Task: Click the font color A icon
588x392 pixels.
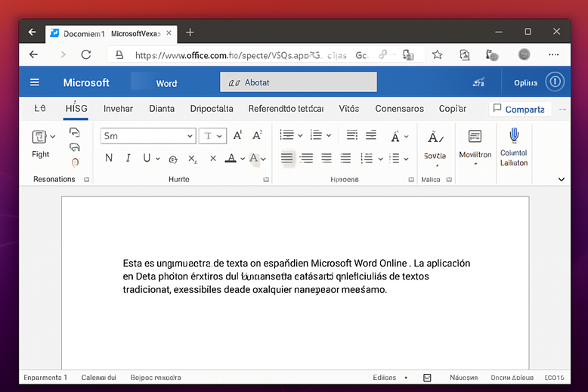Action: (x=231, y=158)
